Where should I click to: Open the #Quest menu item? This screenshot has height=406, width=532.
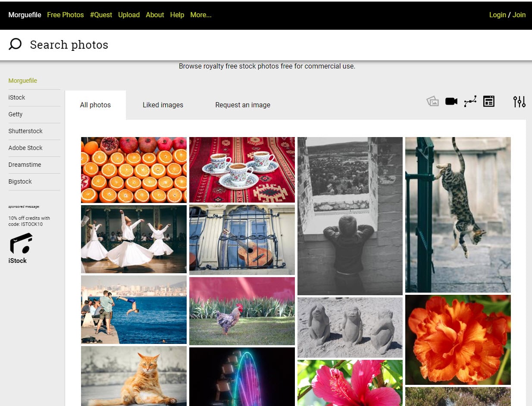coord(101,15)
